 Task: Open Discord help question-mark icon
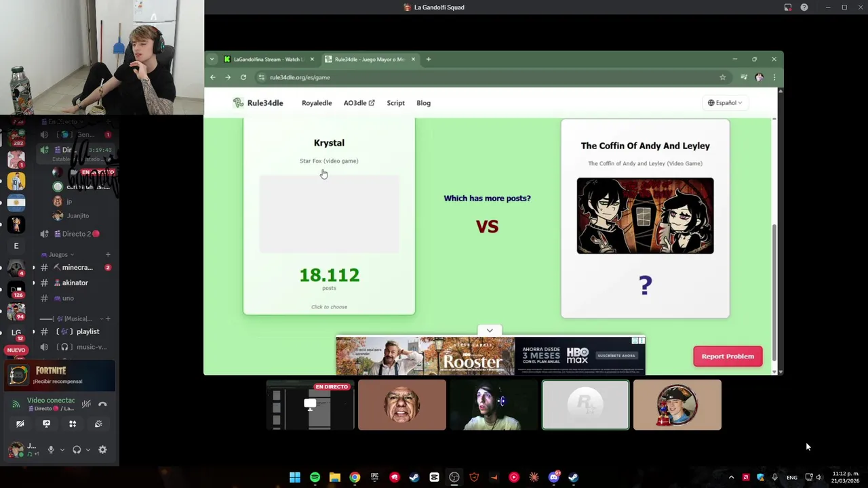[x=804, y=7]
